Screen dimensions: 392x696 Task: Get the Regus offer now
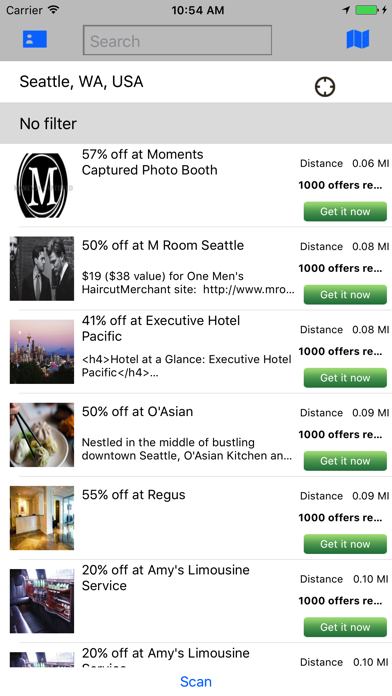345,544
